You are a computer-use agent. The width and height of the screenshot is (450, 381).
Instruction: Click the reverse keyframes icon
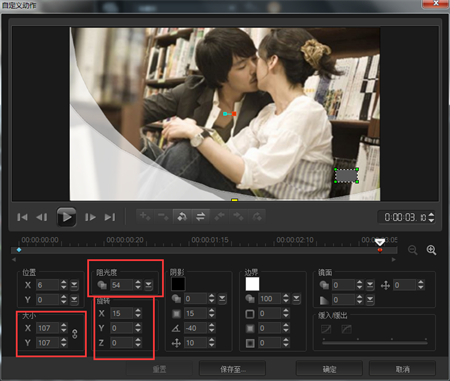tap(182, 216)
